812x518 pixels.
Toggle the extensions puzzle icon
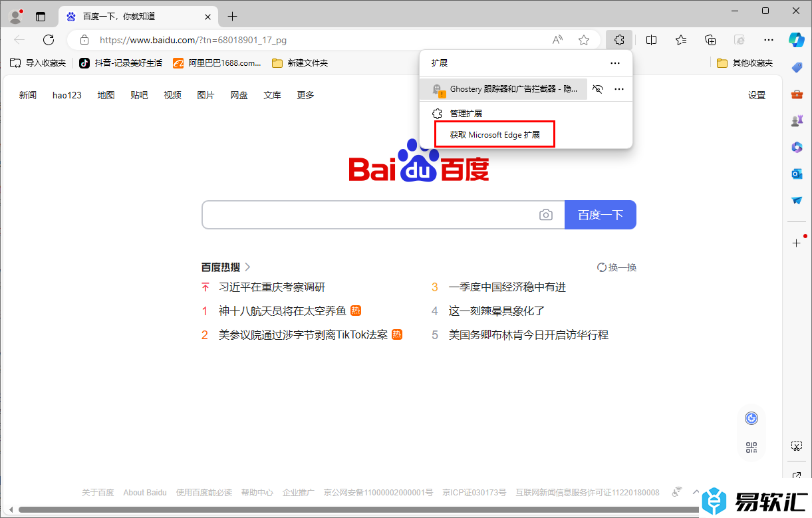point(618,40)
